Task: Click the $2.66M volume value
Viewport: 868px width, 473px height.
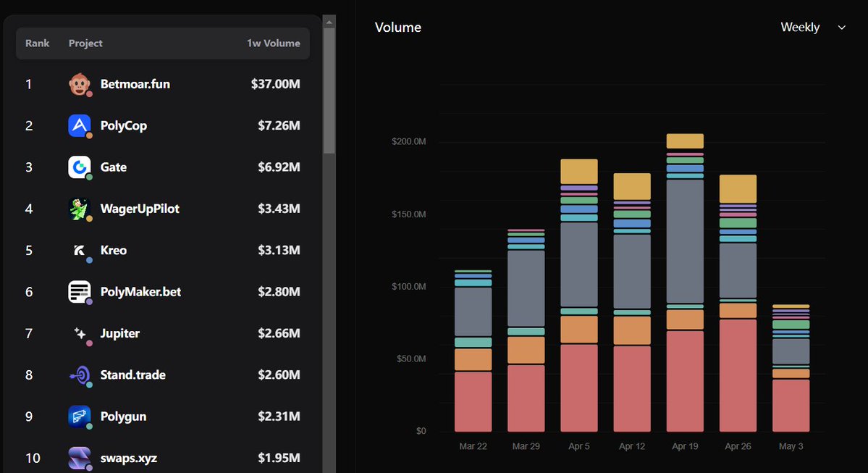Action: coord(279,333)
